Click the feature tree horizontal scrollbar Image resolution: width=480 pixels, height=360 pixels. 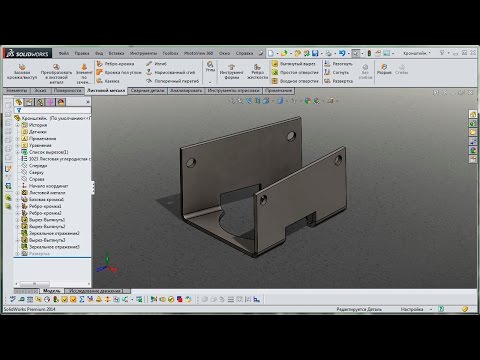52,284
